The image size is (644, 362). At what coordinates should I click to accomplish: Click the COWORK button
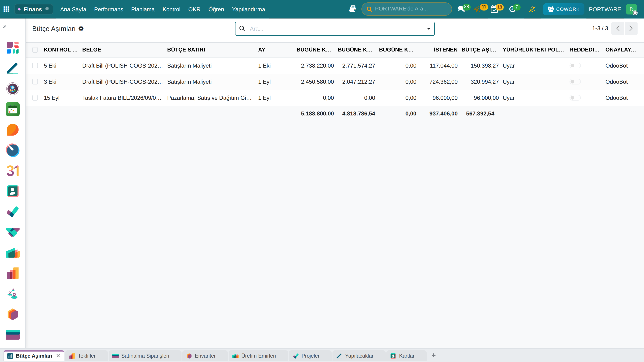563,9
